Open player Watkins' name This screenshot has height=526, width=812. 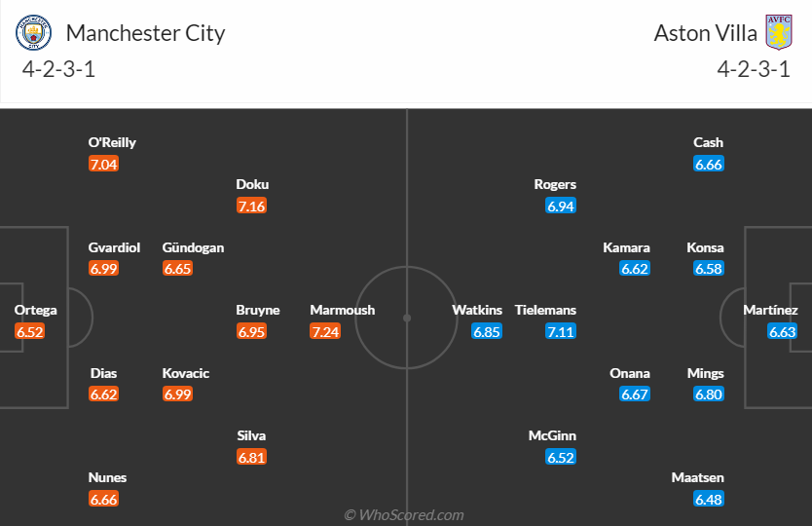(x=477, y=310)
